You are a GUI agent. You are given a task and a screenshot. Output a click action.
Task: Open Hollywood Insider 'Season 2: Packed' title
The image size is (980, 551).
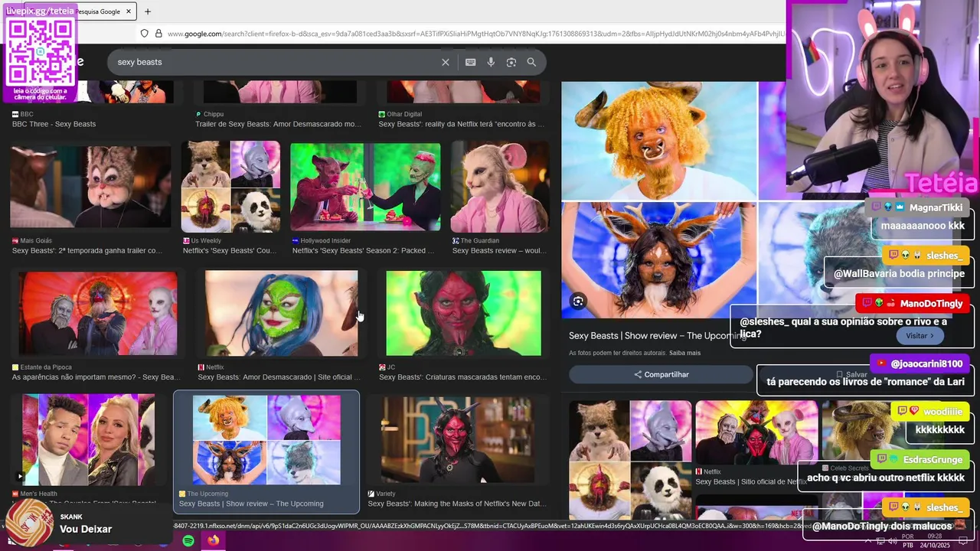tap(363, 250)
